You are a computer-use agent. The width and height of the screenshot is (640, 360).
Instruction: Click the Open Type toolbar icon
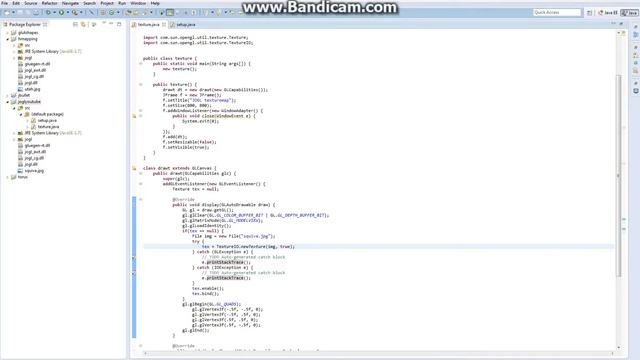point(128,13)
